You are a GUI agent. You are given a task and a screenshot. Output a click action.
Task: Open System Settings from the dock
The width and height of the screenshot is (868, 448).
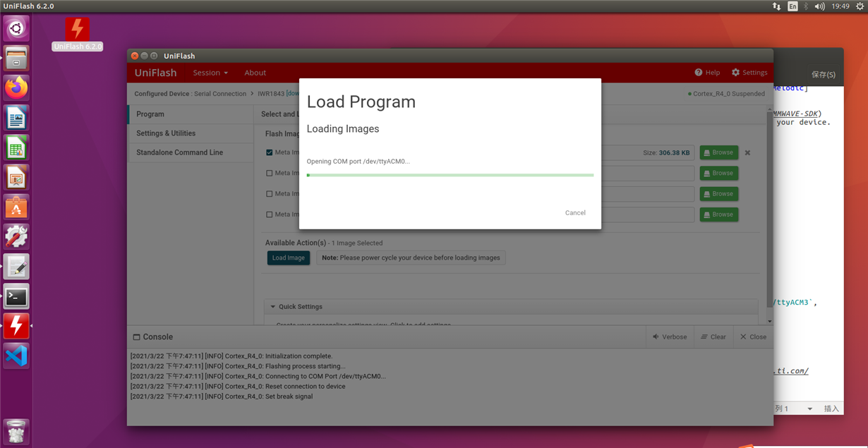click(16, 237)
